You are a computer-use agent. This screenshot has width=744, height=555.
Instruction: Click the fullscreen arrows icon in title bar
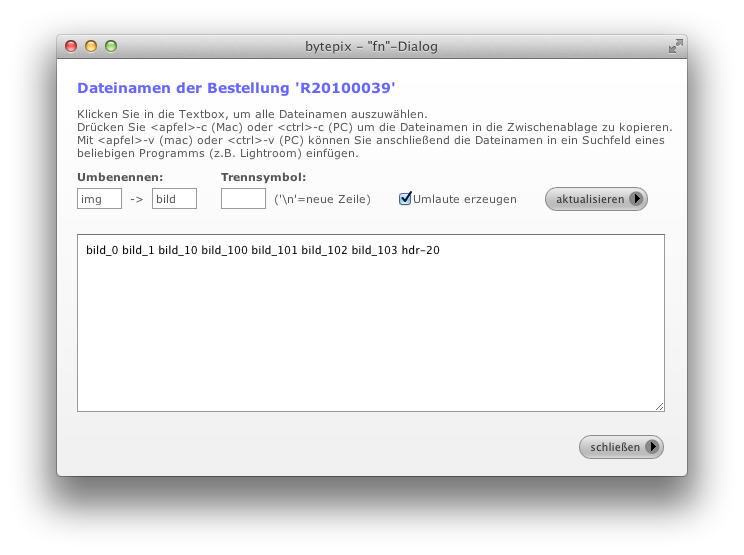(x=675, y=46)
